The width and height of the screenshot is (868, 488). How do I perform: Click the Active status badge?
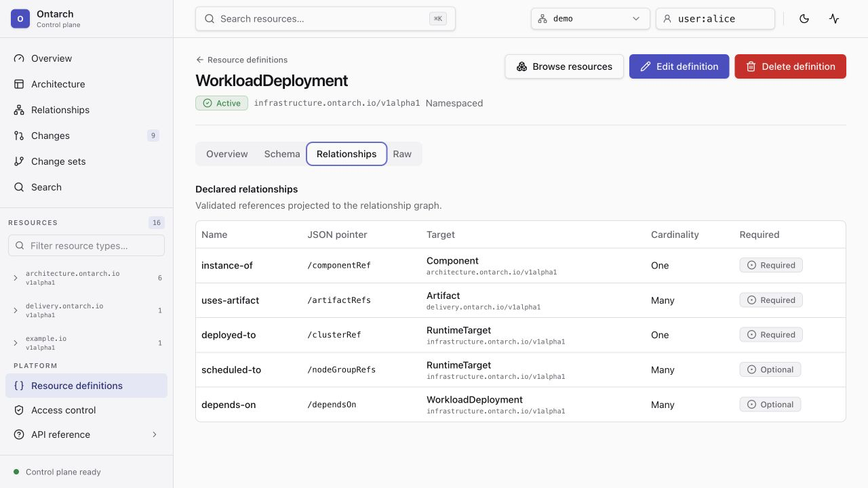(222, 103)
